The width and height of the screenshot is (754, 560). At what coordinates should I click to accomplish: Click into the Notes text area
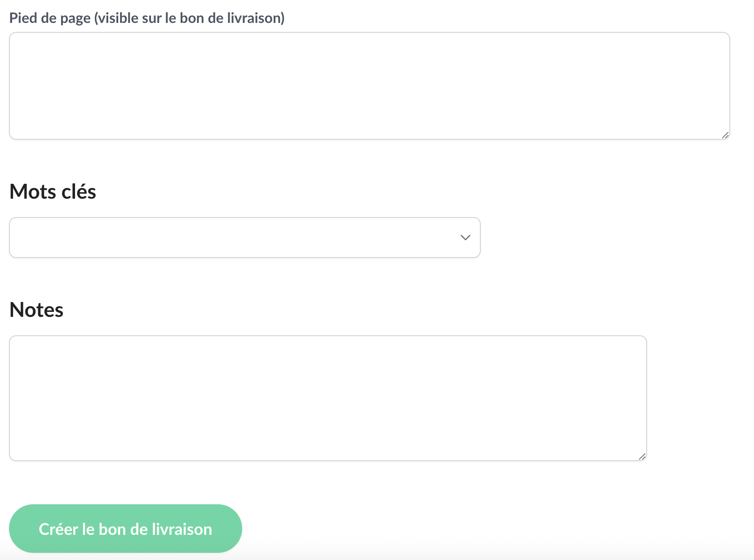[327, 398]
